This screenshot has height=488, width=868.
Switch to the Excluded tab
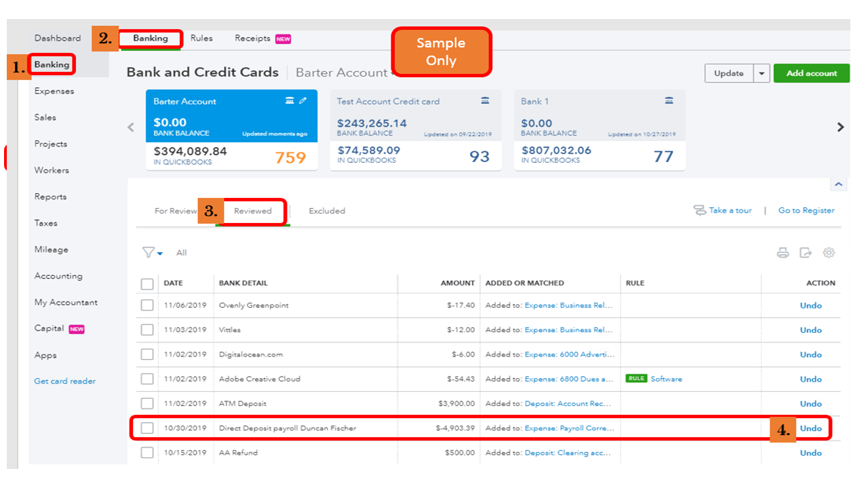pyautogui.click(x=327, y=211)
